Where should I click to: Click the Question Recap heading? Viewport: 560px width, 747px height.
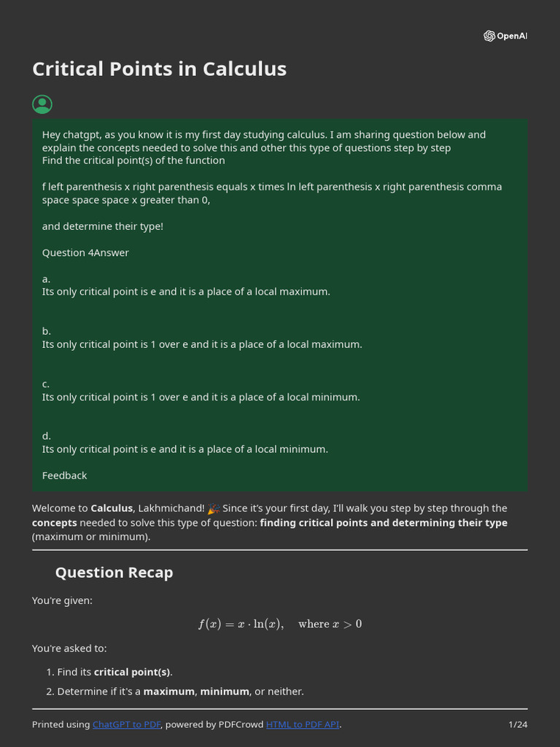(114, 572)
